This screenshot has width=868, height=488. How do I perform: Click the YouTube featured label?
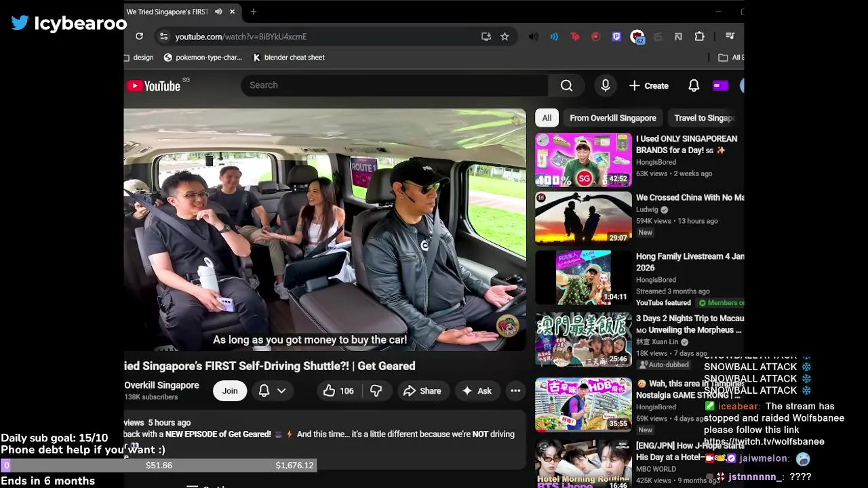(663, 303)
